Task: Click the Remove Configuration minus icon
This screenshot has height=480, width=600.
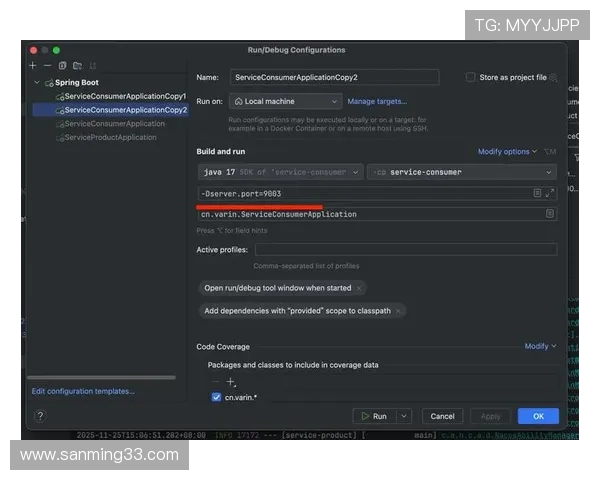Action: (x=47, y=65)
